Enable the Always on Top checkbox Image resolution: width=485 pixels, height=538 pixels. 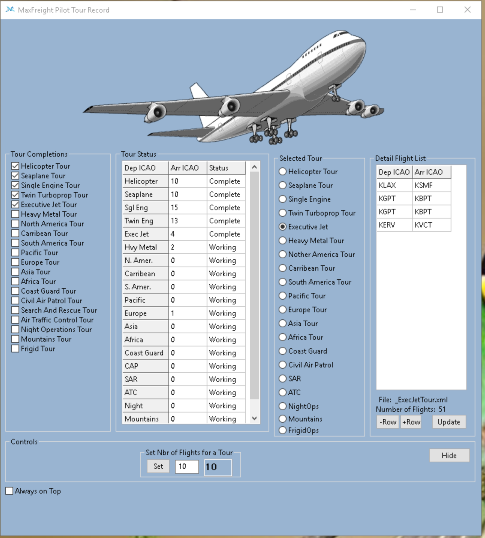coord(9,491)
